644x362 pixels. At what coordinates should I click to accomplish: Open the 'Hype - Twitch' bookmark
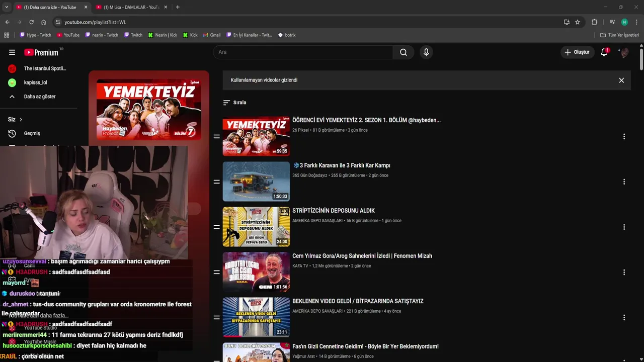coord(35,35)
